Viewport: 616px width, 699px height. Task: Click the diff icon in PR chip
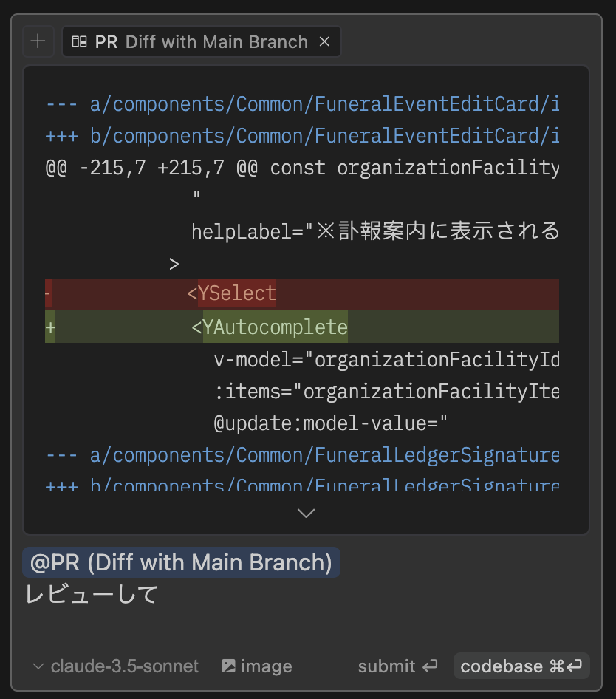pyautogui.click(x=79, y=41)
